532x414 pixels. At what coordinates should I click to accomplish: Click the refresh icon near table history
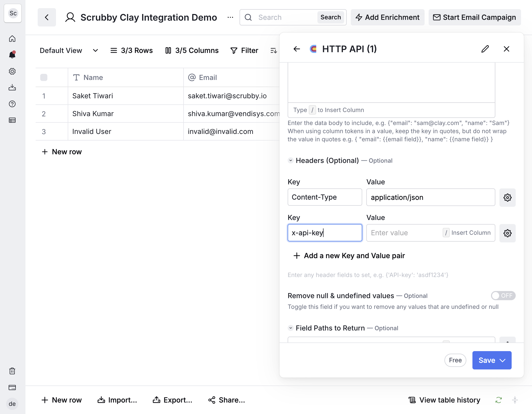coord(499,400)
